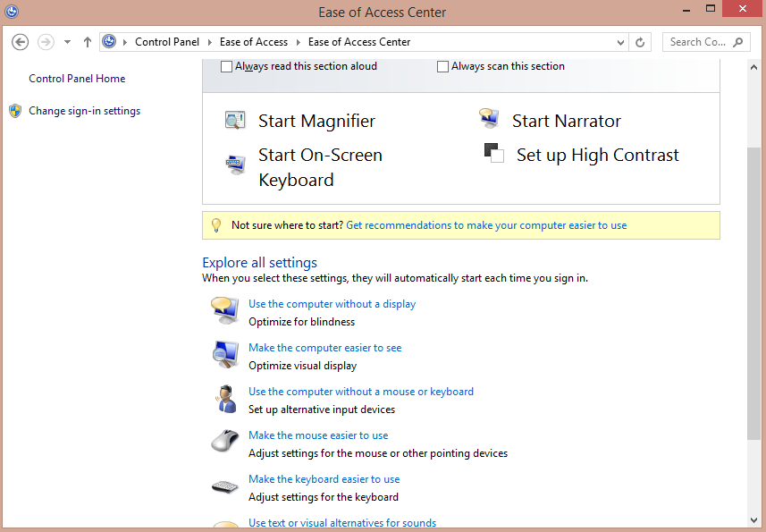Open the history chevron beside the forward button
This screenshot has width=766, height=532.
click(66, 41)
